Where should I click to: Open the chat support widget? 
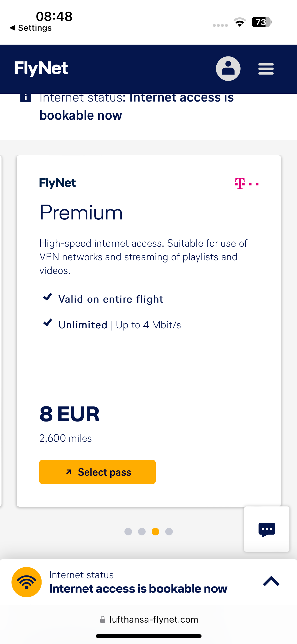pyautogui.click(x=267, y=529)
